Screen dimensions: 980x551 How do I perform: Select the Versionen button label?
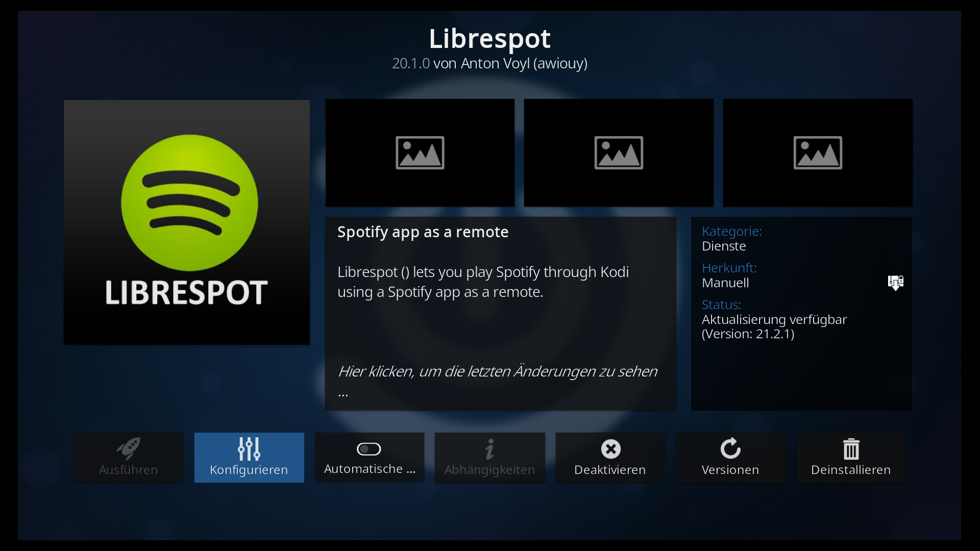730,470
